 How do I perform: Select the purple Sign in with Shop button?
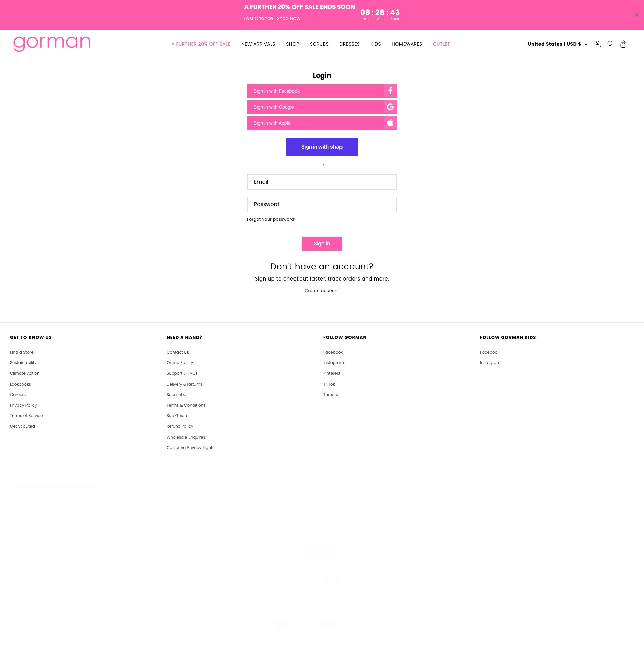tap(322, 147)
